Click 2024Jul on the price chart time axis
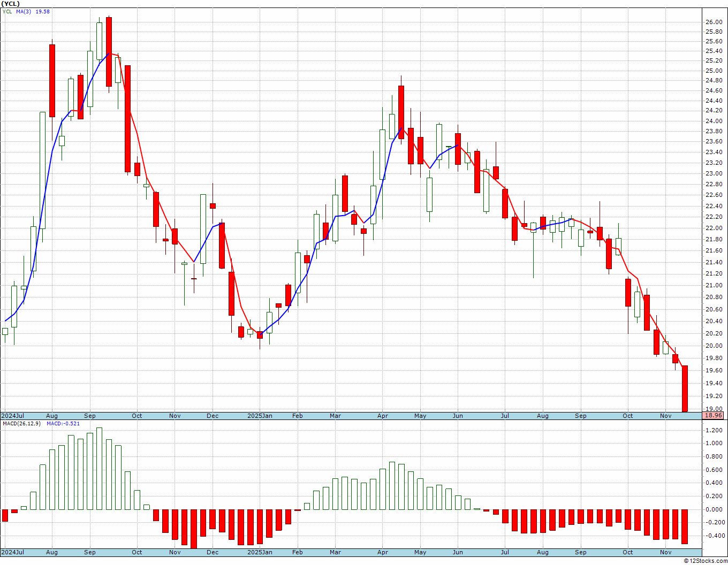728x565 pixels. pyautogui.click(x=13, y=416)
